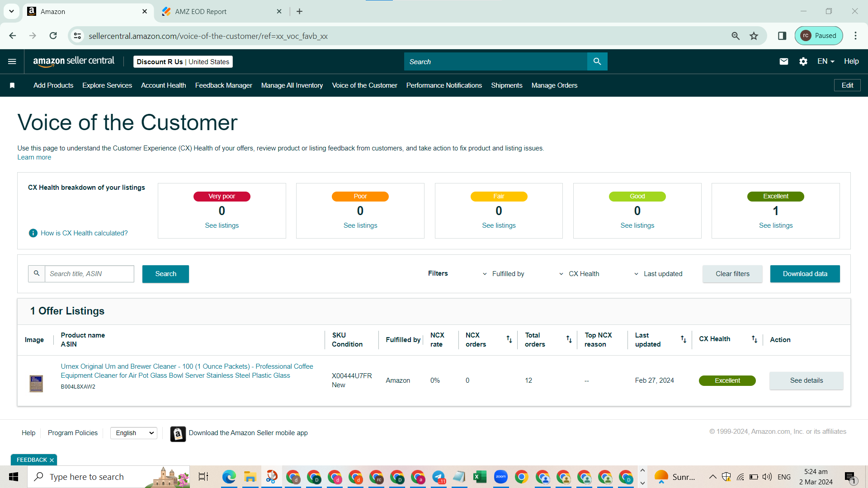The width and height of the screenshot is (868, 488).
Task: Click the Help link in top bar
Action: [x=851, y=61]
